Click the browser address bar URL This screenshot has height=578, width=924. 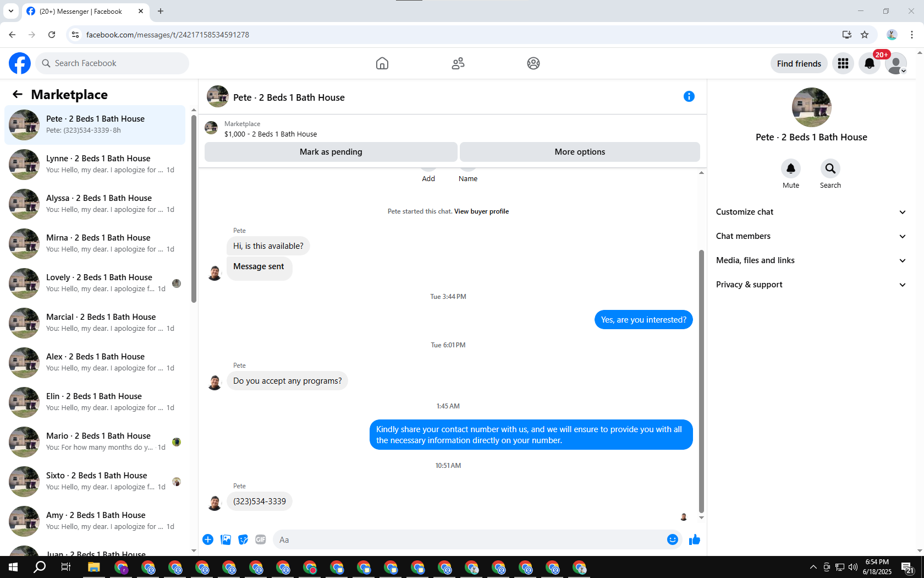168,35
